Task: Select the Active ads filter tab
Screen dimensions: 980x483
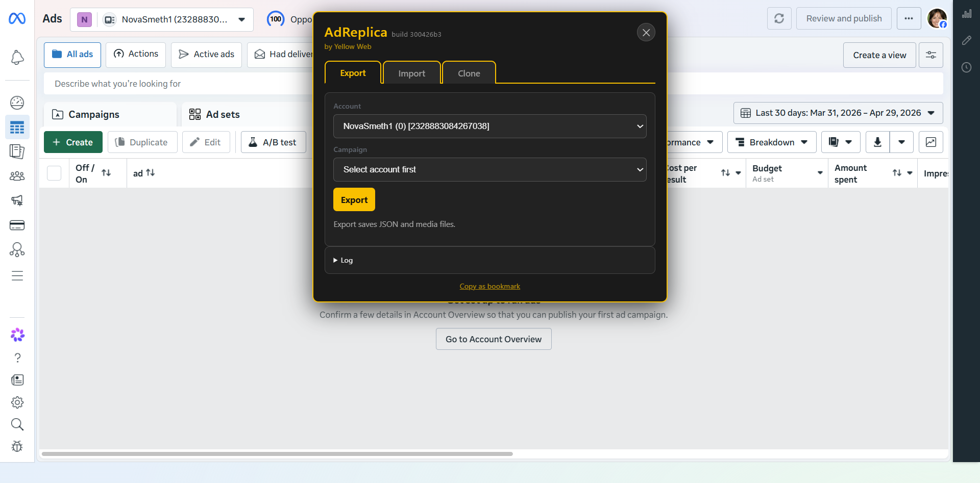Action: (x=206, y=55)
